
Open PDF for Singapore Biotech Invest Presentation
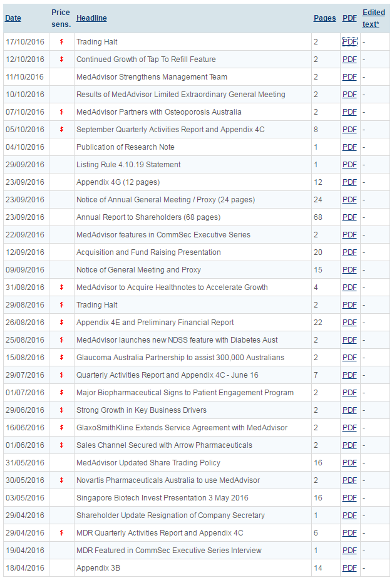coord(349,497)
